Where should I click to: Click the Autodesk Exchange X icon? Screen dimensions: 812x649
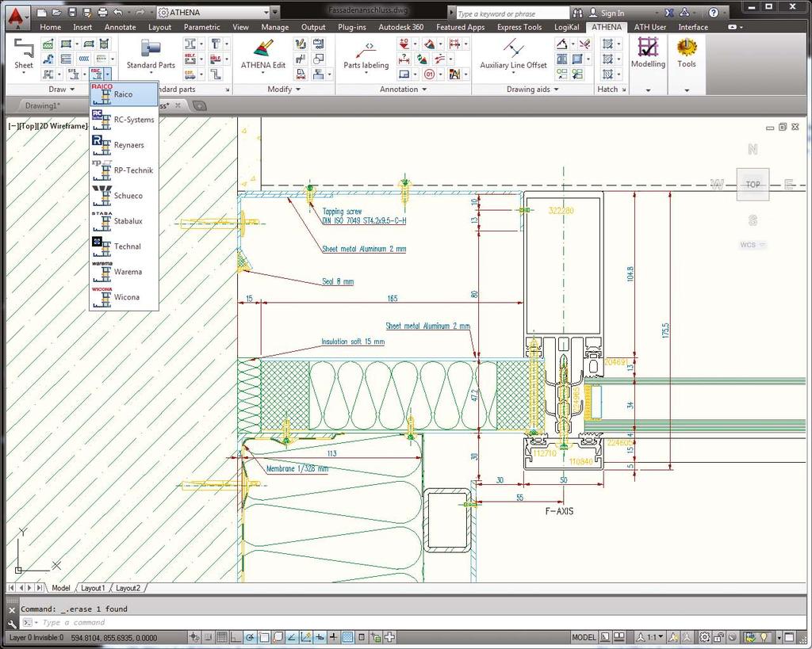669,13
